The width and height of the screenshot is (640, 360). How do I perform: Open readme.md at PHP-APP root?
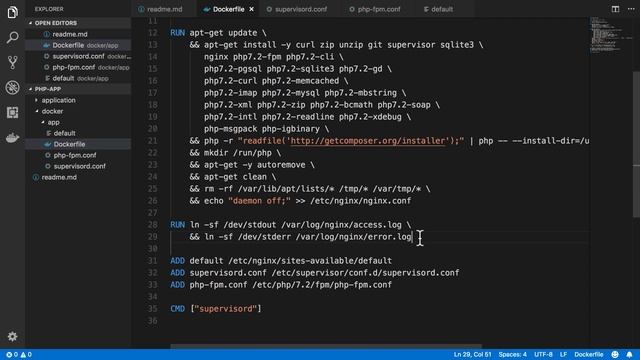tap(59, 177)
